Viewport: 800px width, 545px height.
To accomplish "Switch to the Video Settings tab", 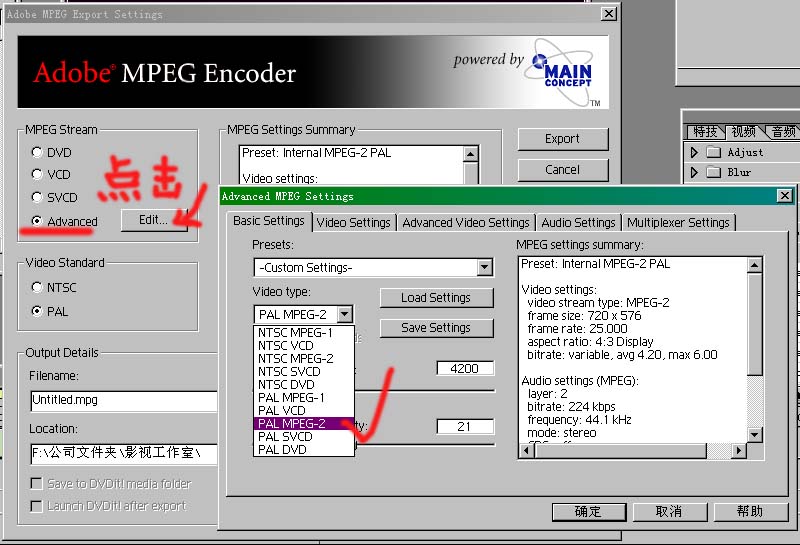I will 353,222.
